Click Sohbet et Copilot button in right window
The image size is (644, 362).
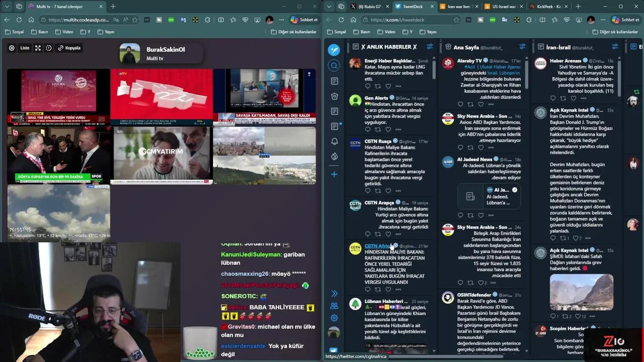coord(625,20)
